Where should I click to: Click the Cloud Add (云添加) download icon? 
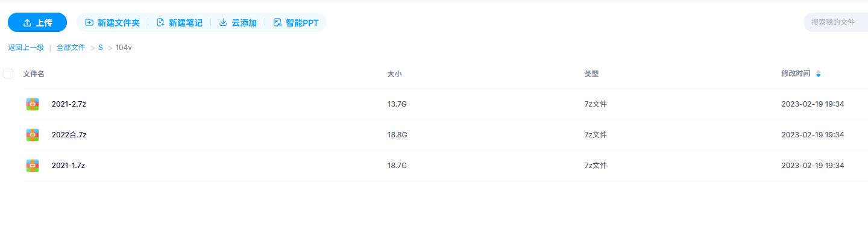click(223, 23)
